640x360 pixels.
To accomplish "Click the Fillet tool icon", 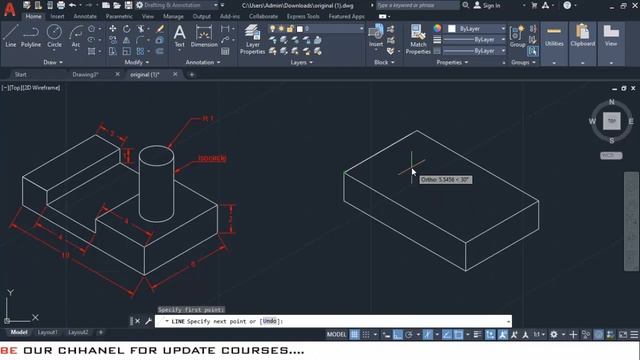I will tap(140, 40).
